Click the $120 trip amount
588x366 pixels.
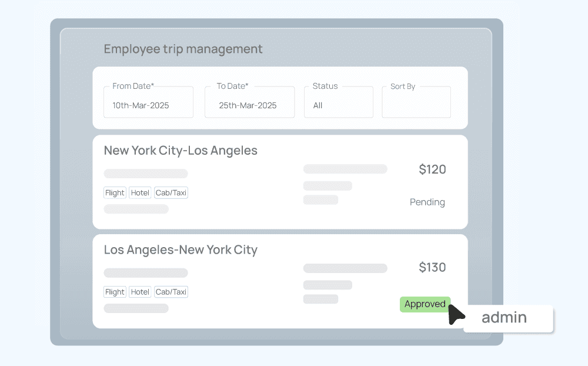[432, 169]
